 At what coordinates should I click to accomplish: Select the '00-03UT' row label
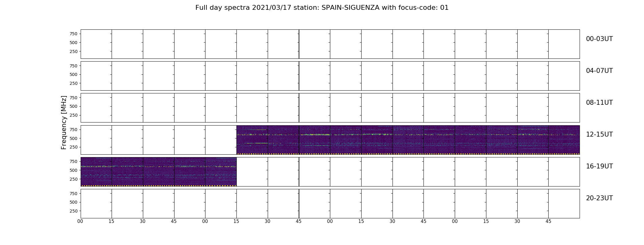pyautogui.click(x=599, y=39)
